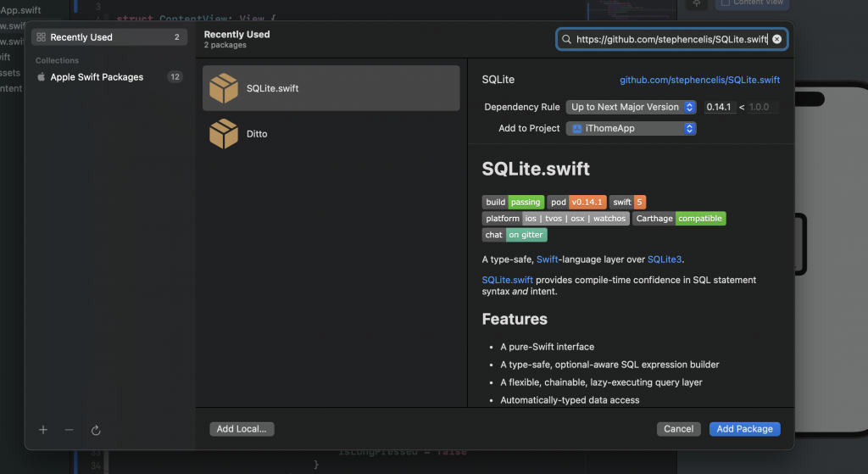Screen dimensions: 868x474
Task: Click the Add Local... button
Action: coord(242,429)
